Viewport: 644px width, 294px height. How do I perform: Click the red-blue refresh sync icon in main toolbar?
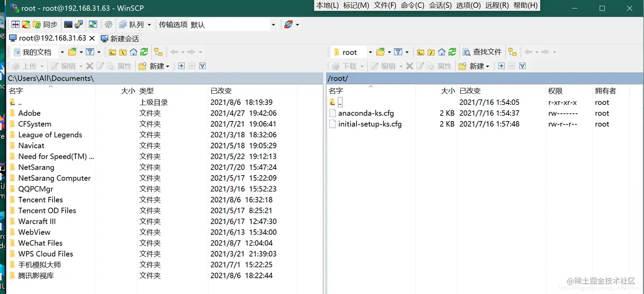pos(288,25)
